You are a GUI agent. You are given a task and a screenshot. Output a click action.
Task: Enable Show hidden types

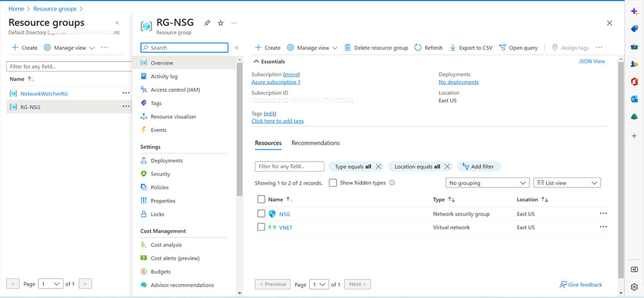tap(333, 183)
